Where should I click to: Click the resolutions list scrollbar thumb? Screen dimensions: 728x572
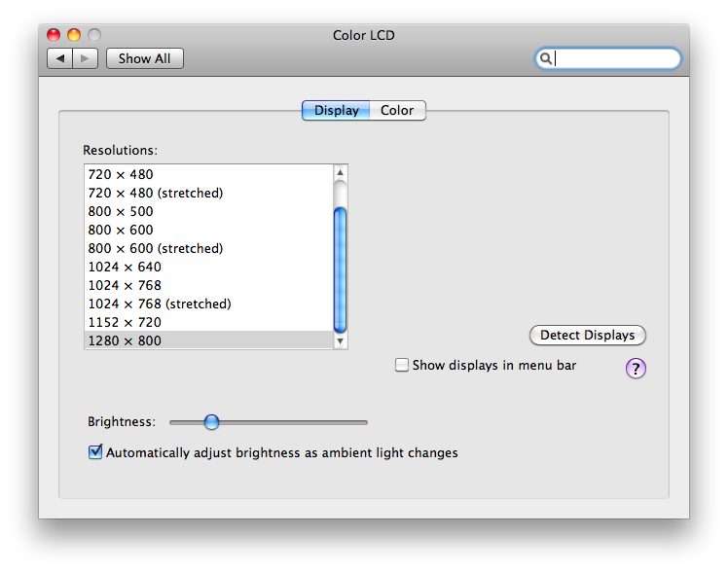[341, 270]
